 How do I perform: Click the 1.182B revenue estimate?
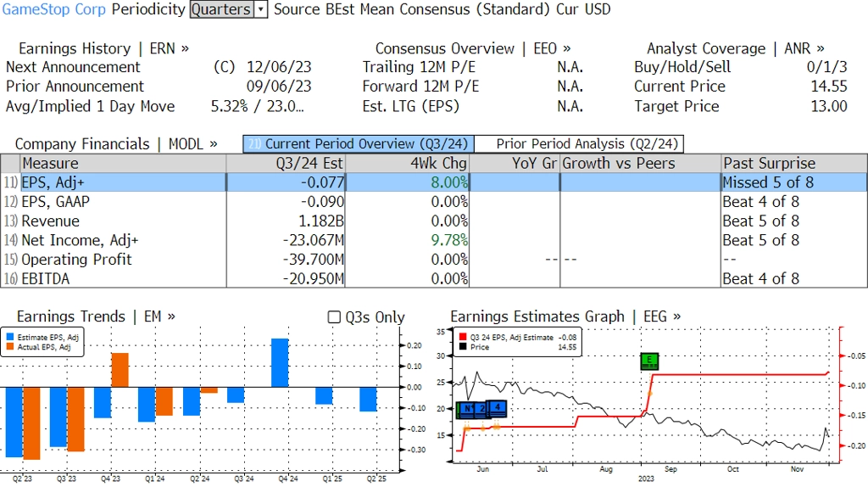(x=321, y=221)
